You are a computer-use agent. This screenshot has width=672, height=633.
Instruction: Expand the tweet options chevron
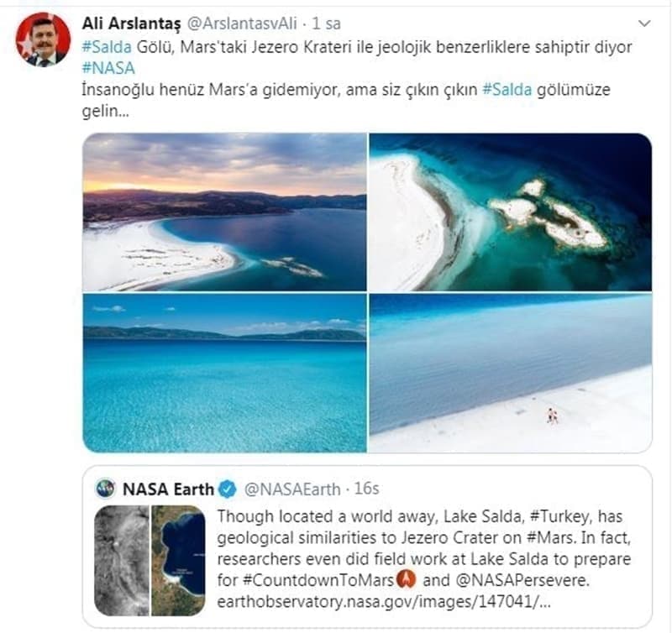point(644,24)
